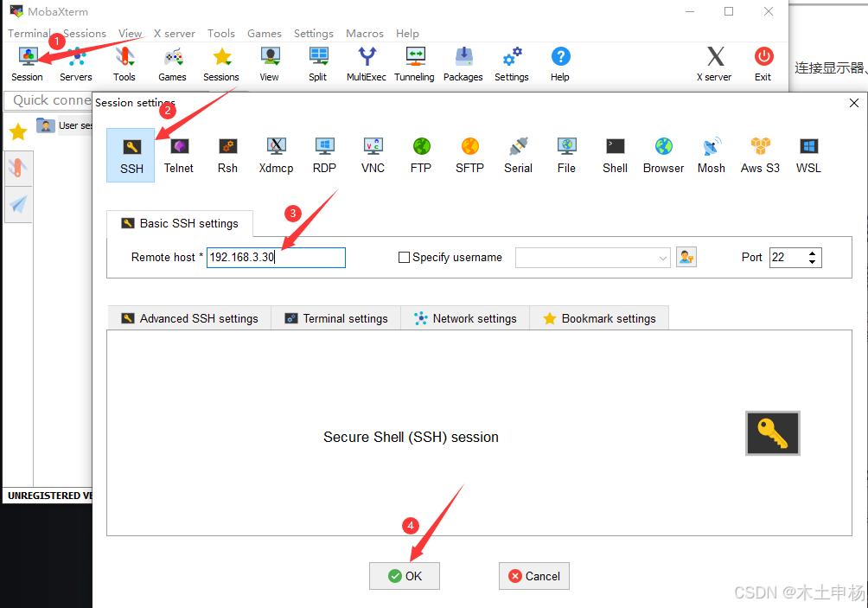Split the terminal with Split icon
This screenshot has height=608, width=868.
(318, 64)
